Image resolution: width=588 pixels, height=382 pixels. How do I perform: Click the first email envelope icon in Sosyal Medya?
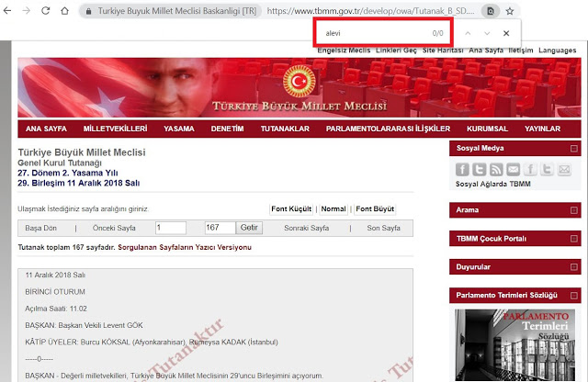(513, 170)
